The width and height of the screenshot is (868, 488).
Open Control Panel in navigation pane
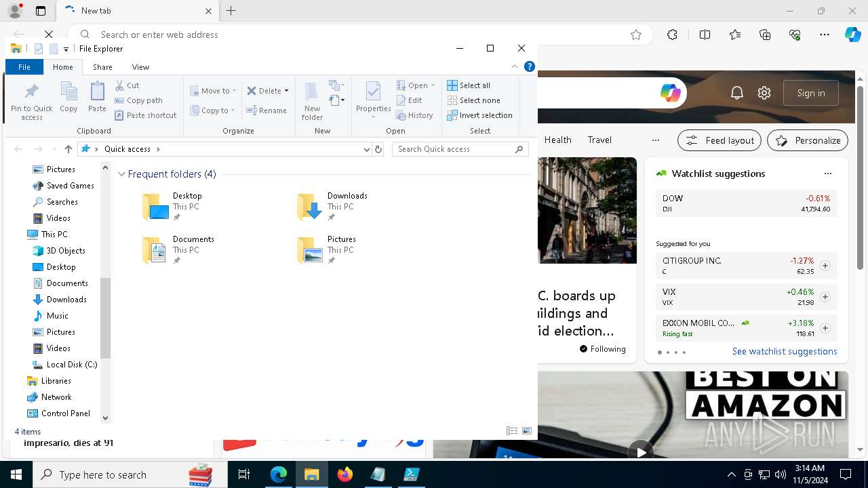pyautogui.click(x=58, y=413)
